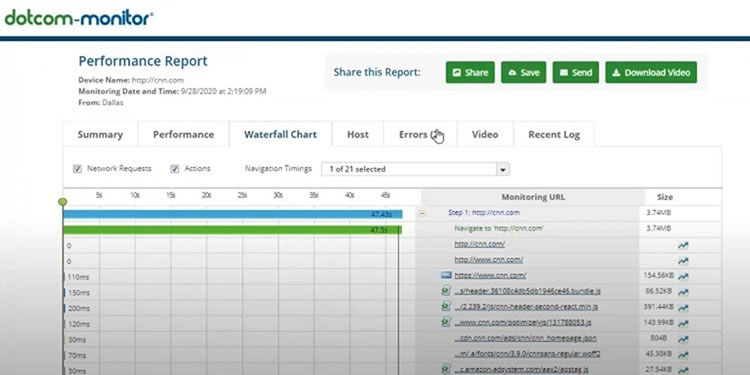This screenshot has width=750, height=375.
Task: Select the Waterfall Chart tab
Action: pyautogui.click(x=280, y=134)
